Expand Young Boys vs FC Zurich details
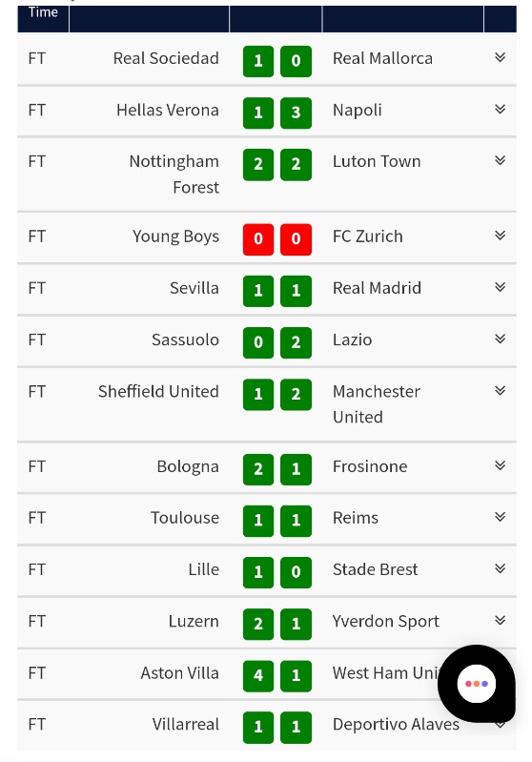 pyautogui.click(x=500, y=236)
